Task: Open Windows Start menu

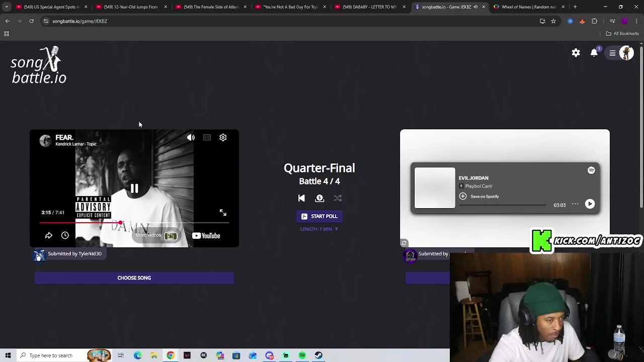Action: [x=8, y=355]
